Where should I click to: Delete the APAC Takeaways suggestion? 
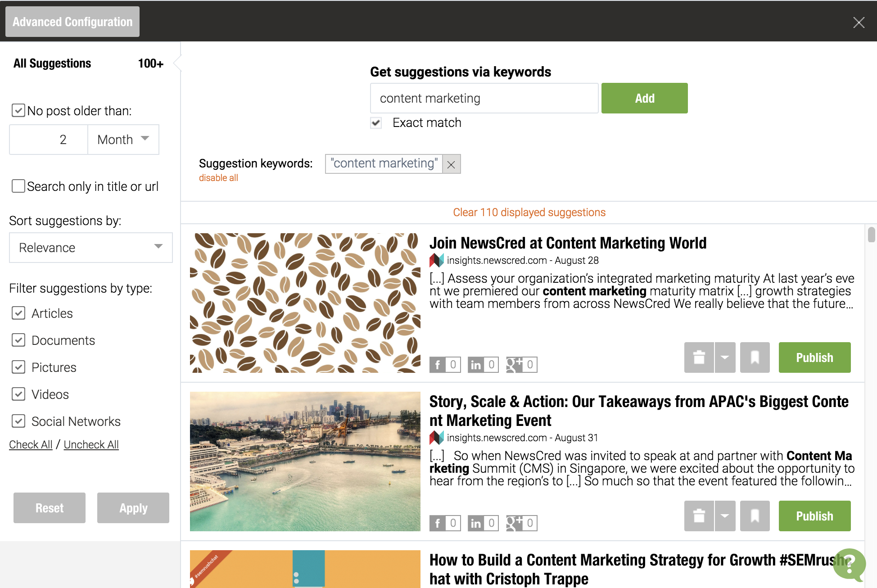[x=699, y=516]
